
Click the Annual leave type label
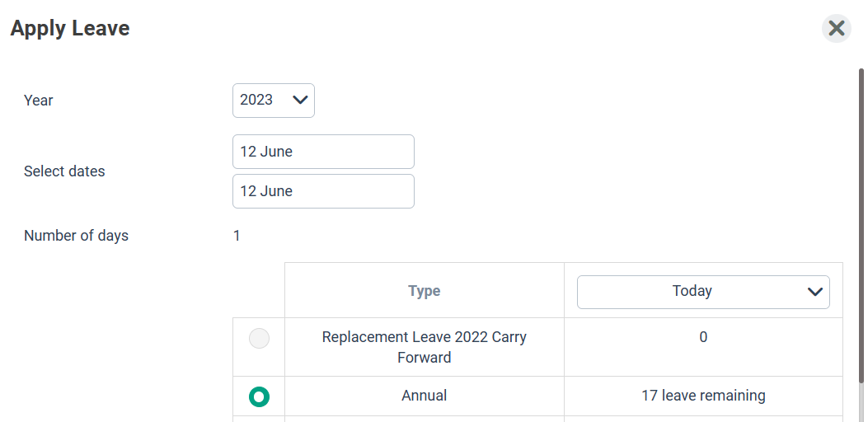(424, 396)
